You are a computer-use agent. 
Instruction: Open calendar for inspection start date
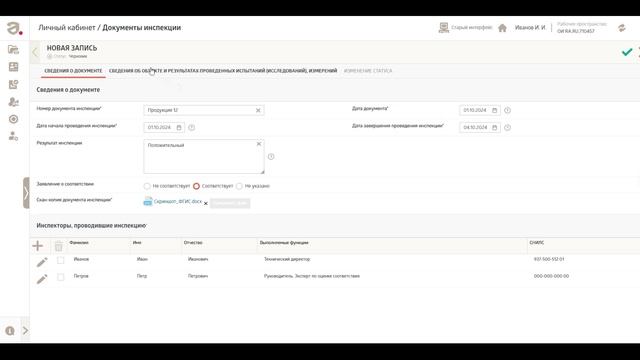tap(179, 127)
